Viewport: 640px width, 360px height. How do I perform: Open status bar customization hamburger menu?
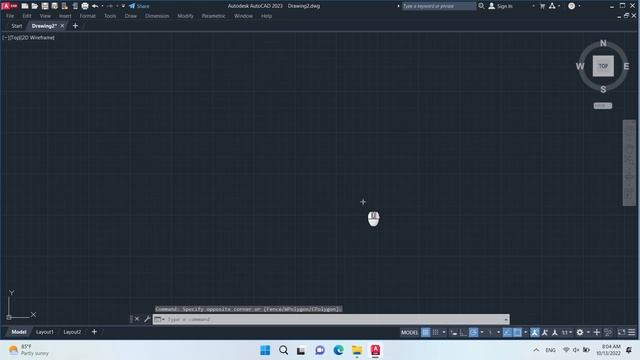(x=631, y=333)
